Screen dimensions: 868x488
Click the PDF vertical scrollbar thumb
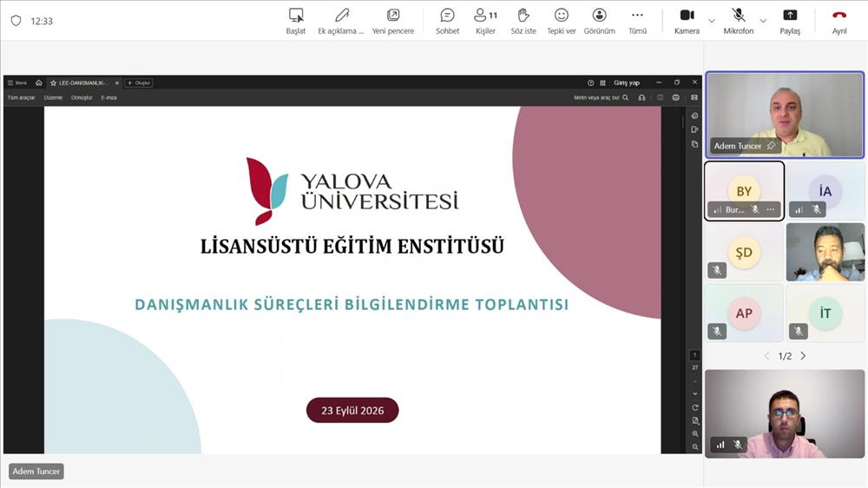(x=682, y=121)
